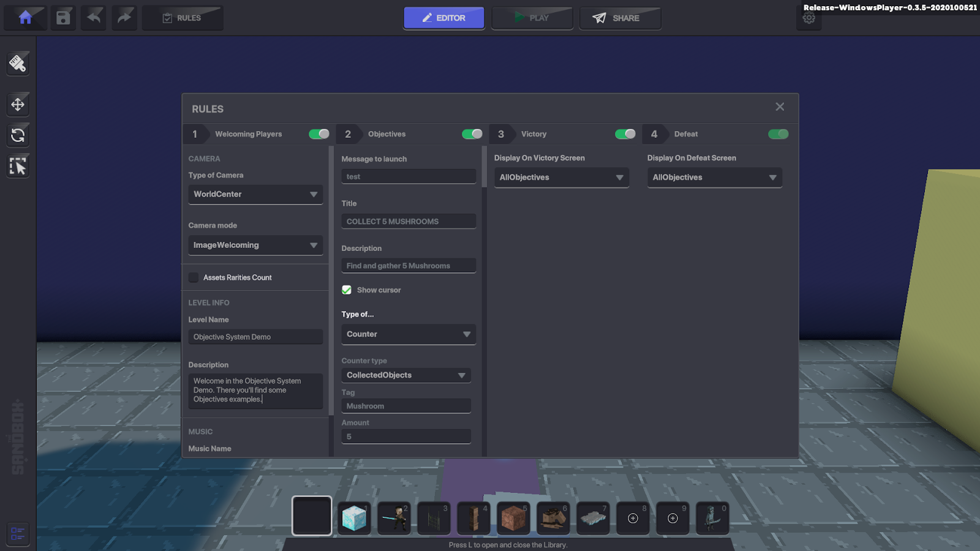Select the area selection tool in the left sidebar
The width and height of the screenshot is (980, 551).
18,166
